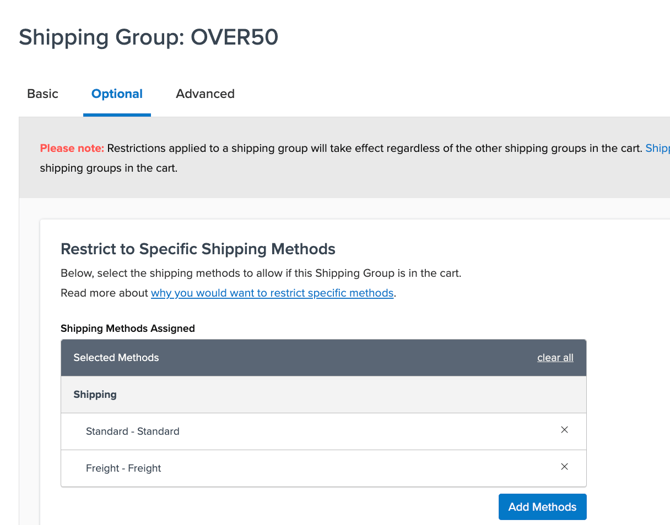Viewport: 670px width, 525px height.
Task: Open 'why you would want to restrict' link
Action: point(272,293)
